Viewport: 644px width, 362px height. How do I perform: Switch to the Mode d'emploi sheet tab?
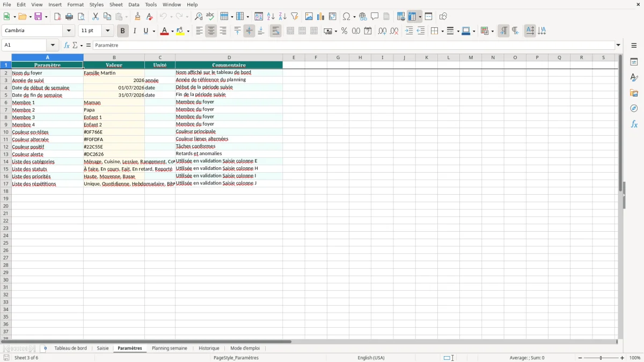tap(245, 349)
